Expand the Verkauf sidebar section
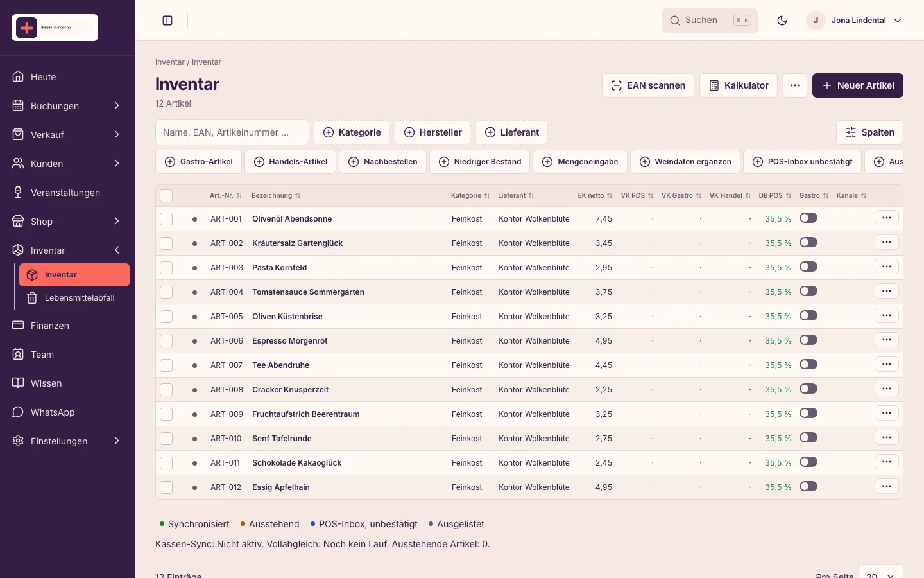Screen dimensions: 924x578 point(67,135)
